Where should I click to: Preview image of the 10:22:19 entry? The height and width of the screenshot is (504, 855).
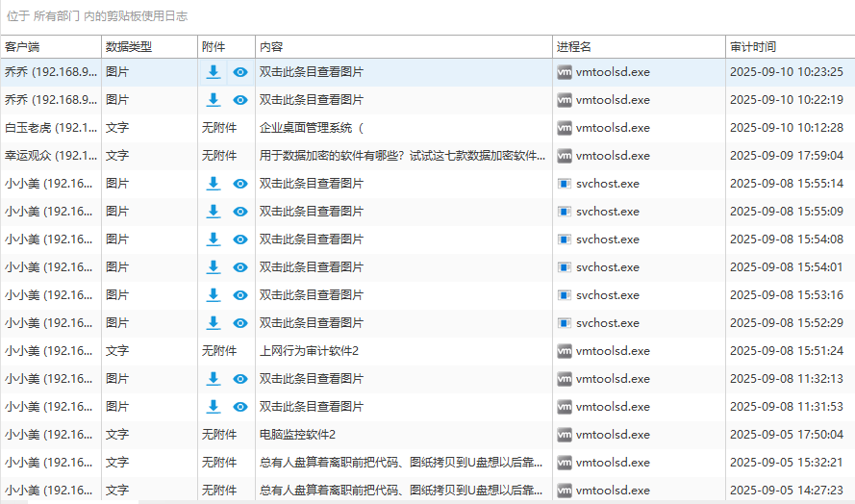(x=240, y=100)
